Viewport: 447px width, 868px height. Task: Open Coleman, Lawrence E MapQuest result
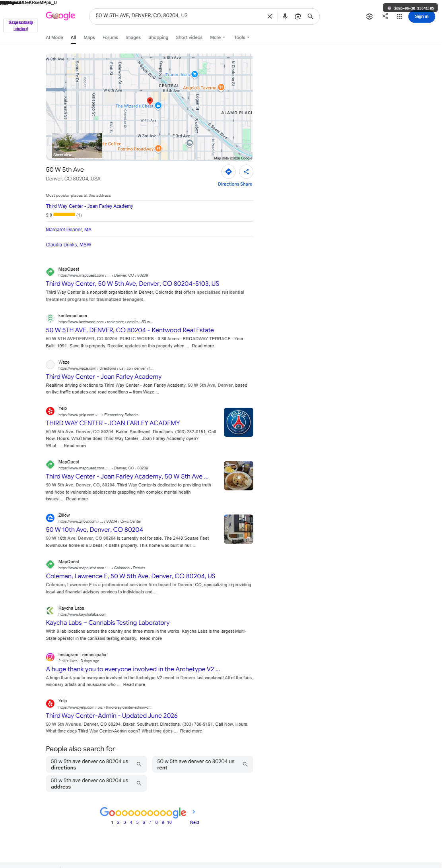coord(130,576)
